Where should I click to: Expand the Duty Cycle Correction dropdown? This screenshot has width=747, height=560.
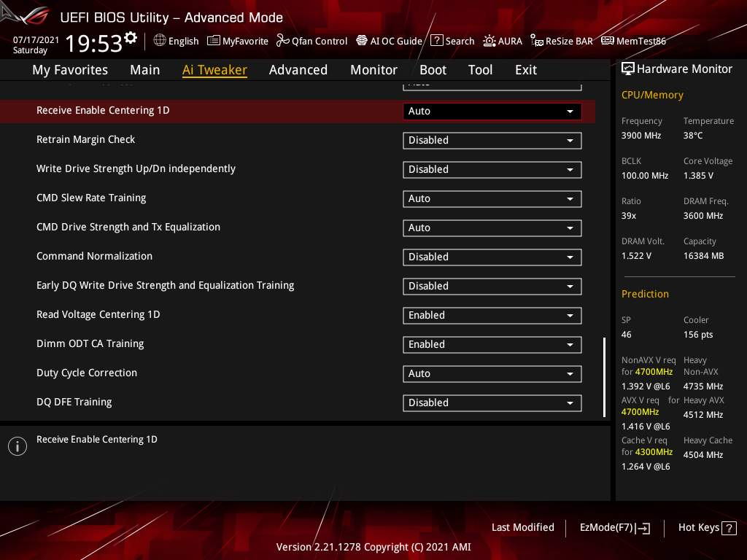[492, 374]
